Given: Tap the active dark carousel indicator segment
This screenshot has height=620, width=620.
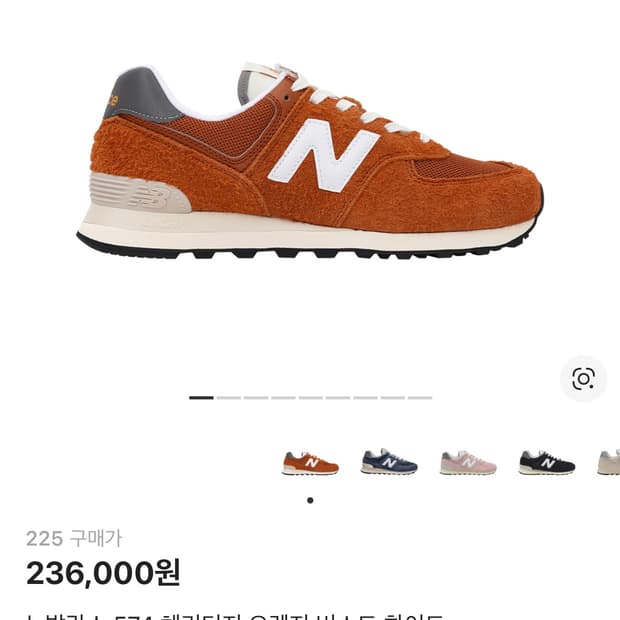Looking at the screenshot, I should click(x=201, y=398).
